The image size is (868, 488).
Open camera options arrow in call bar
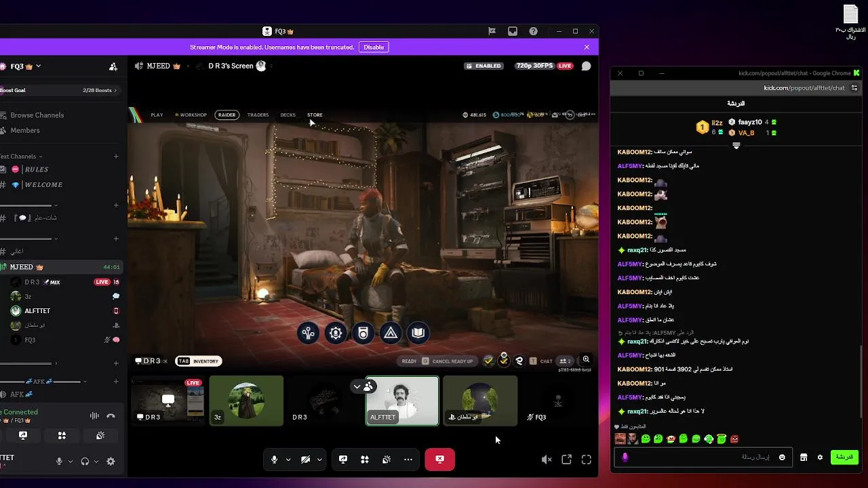[319, 460]
